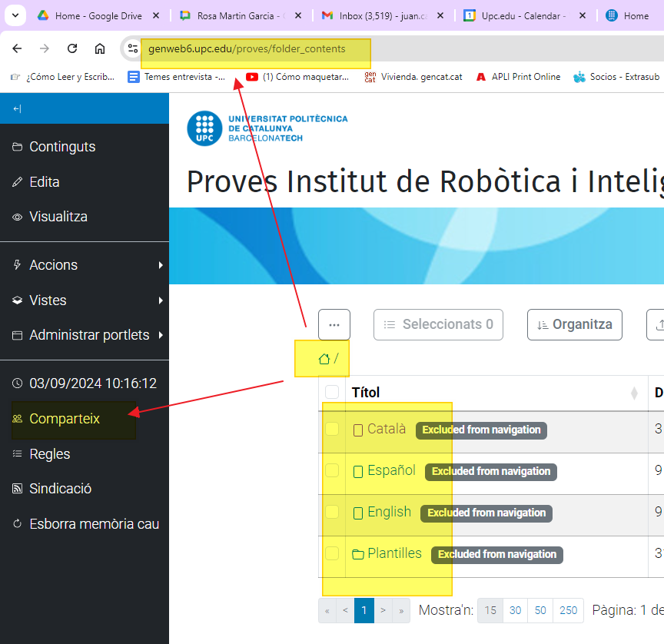
Task: Tick the checkbox for Català
Action: (x=332, y=429)
